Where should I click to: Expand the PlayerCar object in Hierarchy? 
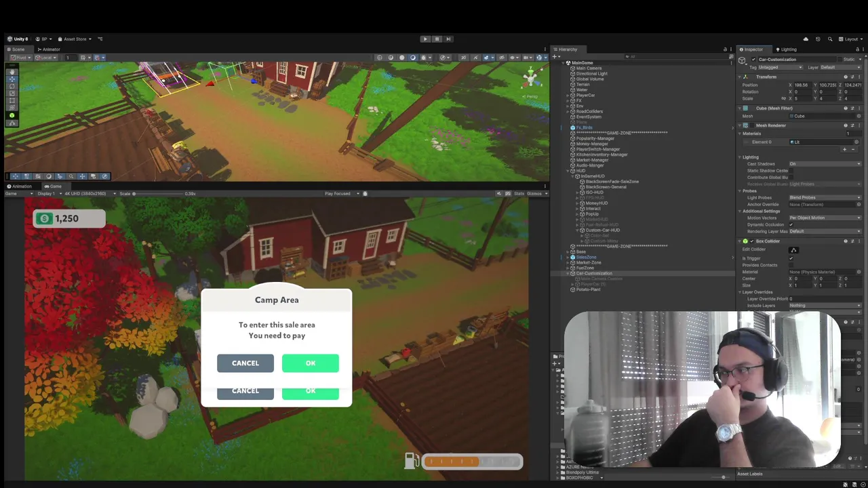coord(568,96)
